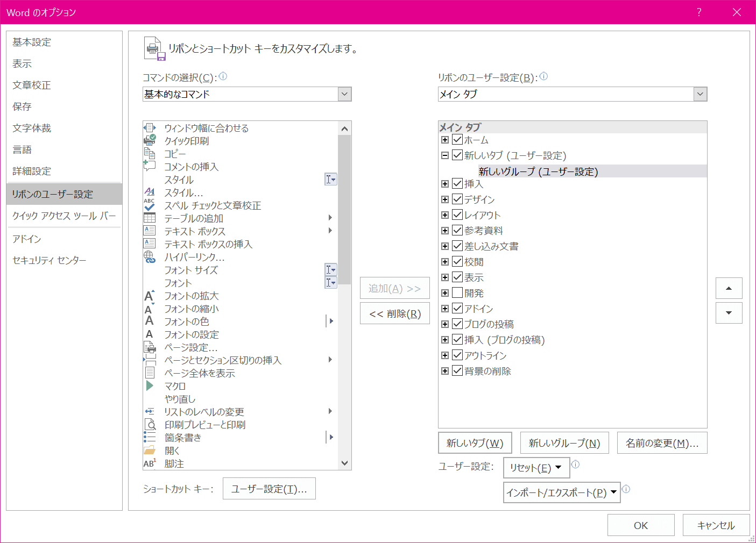
Task: Click the bullets list icon
Action: point(150,437)
